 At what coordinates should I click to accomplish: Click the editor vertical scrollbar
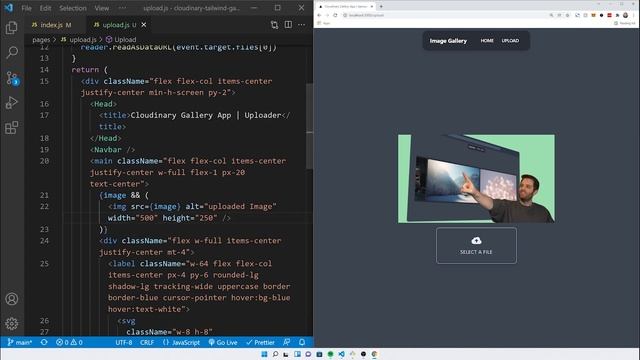[309, 127]
